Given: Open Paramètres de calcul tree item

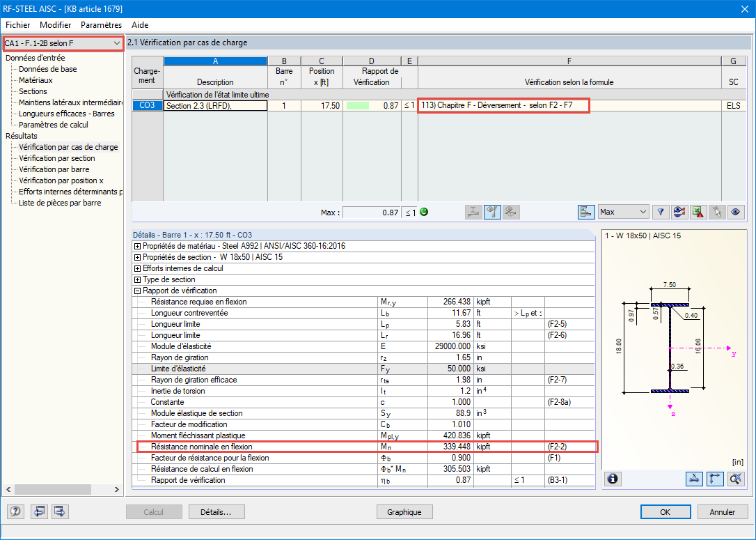Looking at the screenshot, I should 54,125.
